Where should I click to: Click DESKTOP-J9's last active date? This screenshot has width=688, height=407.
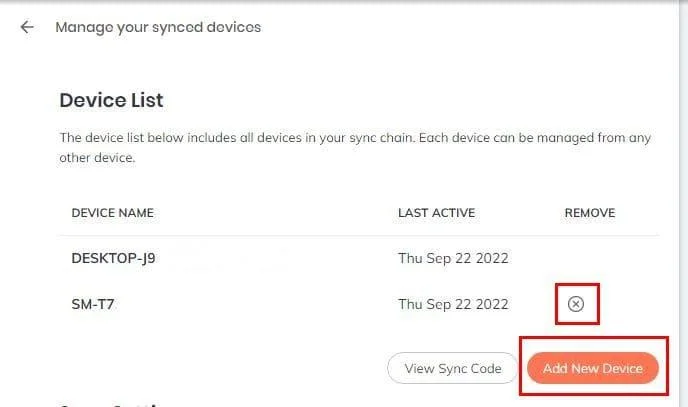click(x=453, y=258)
